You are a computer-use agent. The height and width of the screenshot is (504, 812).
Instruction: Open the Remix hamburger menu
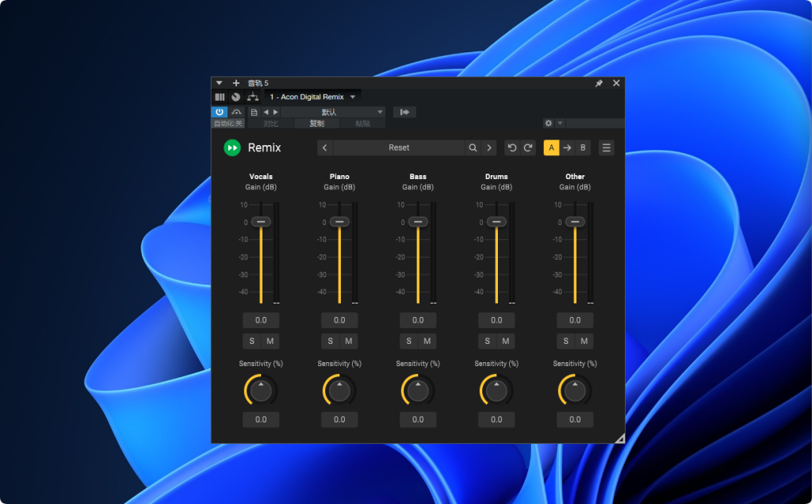tap(607, 147)
